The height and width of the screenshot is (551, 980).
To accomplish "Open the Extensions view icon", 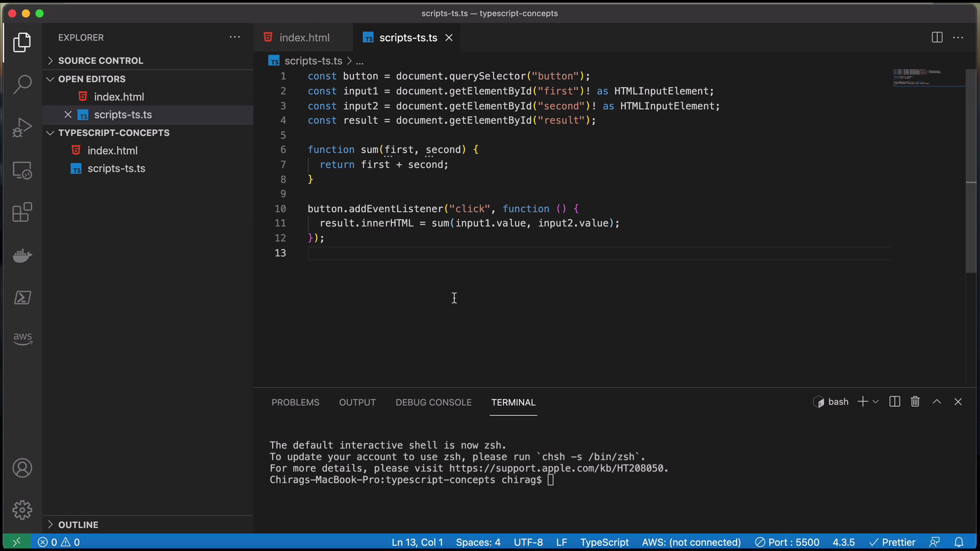I will point(22,212).
